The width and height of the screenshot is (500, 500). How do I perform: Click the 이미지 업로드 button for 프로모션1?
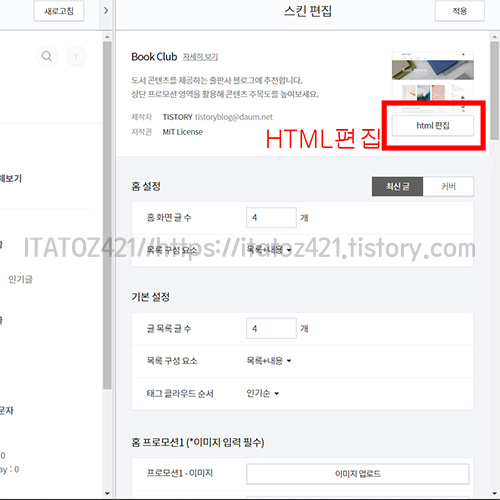(x=358, y=474)
